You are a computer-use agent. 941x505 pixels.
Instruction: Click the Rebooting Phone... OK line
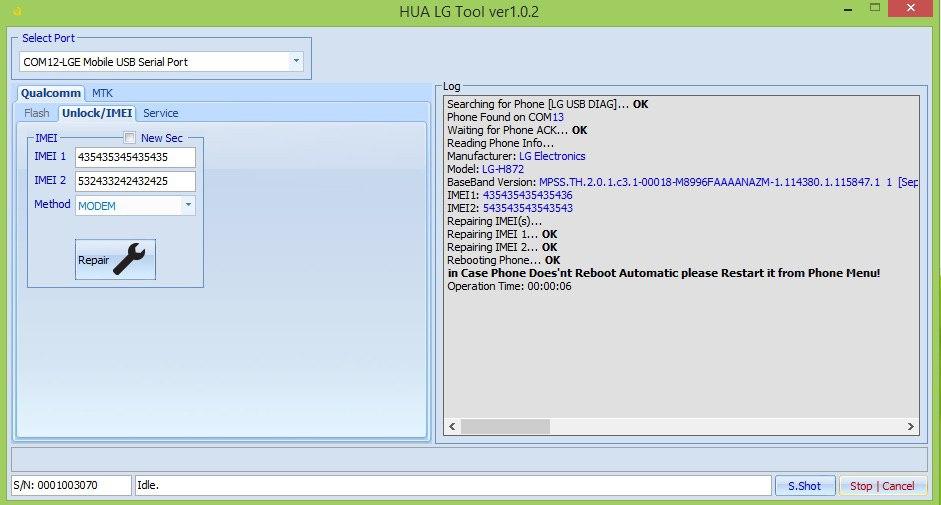(504, 260)
